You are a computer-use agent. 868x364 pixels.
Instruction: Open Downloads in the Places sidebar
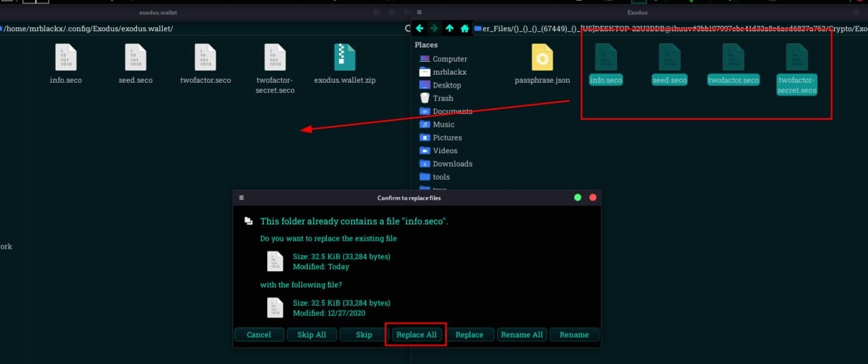pyautogui.click(x=452, y=164)
